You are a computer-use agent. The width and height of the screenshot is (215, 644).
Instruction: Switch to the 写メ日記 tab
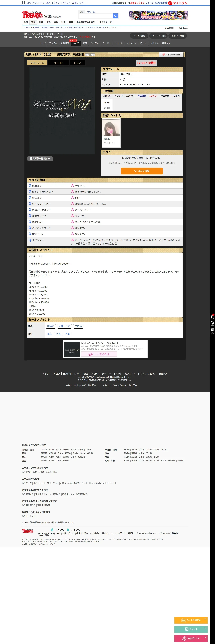tap(59, 63)
